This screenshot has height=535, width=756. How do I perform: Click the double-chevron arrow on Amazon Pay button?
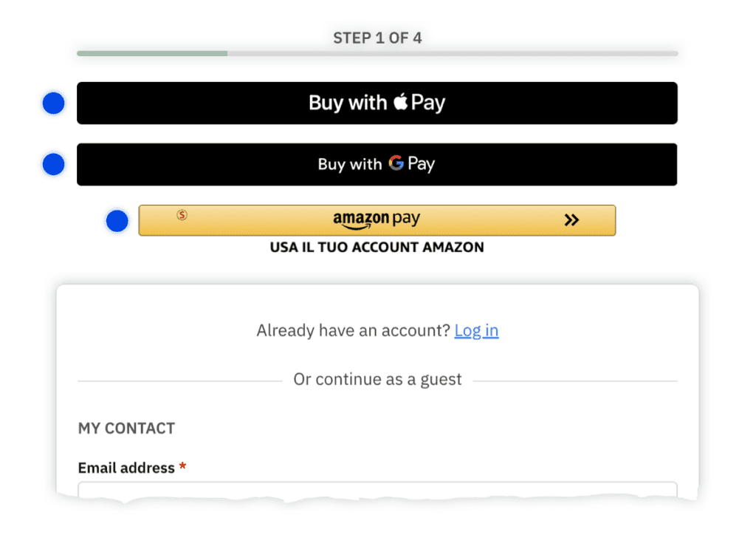(572, 219)
